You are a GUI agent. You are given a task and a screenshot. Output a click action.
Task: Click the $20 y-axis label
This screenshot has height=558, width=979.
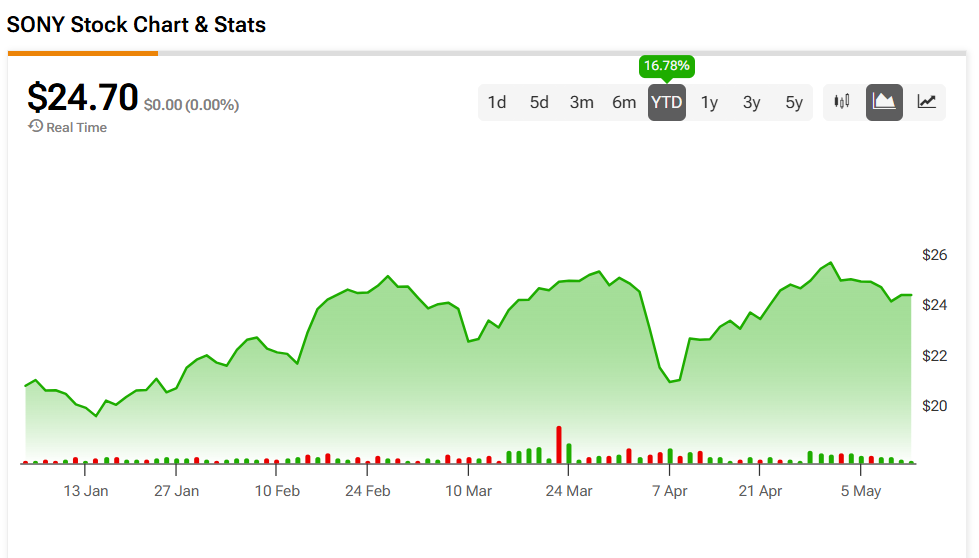tap(934, 406)
